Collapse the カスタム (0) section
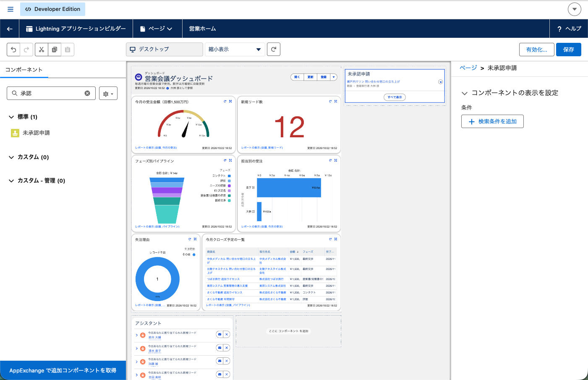 click(x=11, y=157)
